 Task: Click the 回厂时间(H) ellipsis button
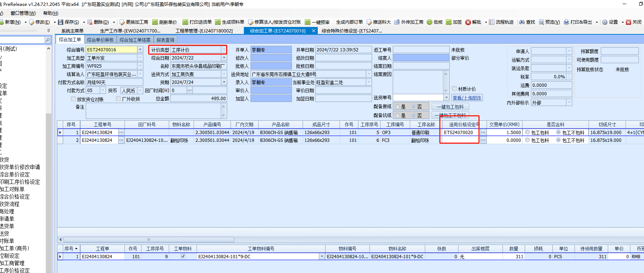point(190,91)
